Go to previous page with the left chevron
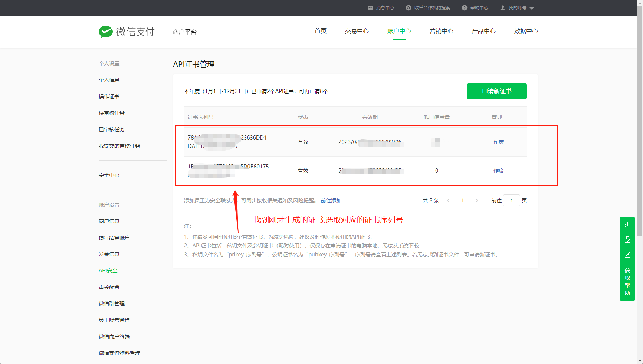Screen dimensions: 643x364 click(448, 200)
